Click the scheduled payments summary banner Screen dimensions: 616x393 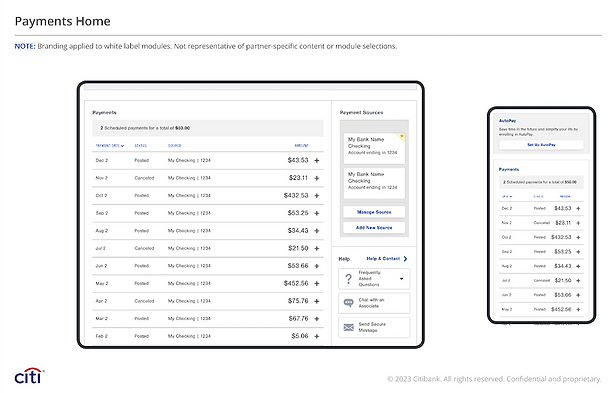[208, 128]
